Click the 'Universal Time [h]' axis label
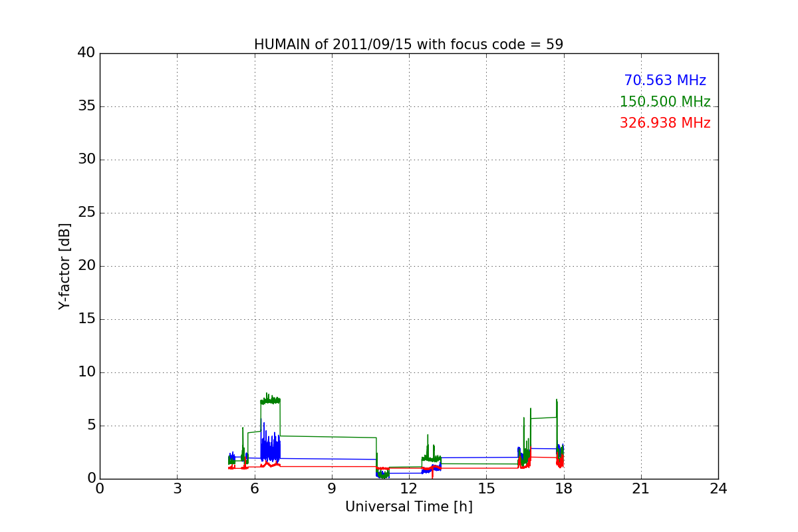The height and width of the screenshot is (532, 798). coord(408,507)
